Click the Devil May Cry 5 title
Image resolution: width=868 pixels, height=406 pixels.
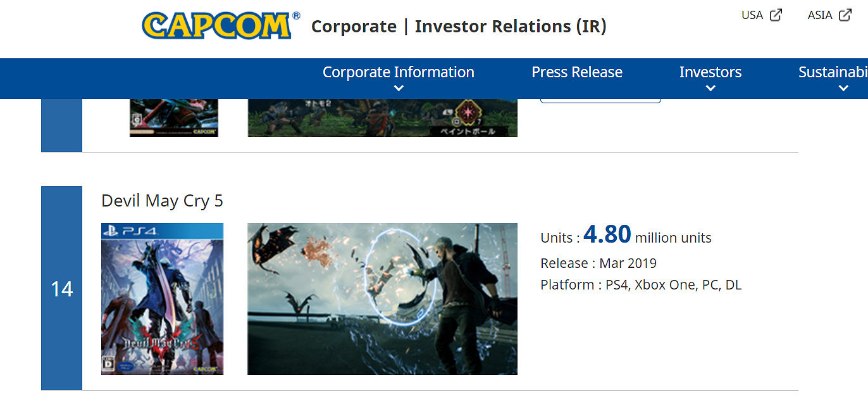coord(163,201)
